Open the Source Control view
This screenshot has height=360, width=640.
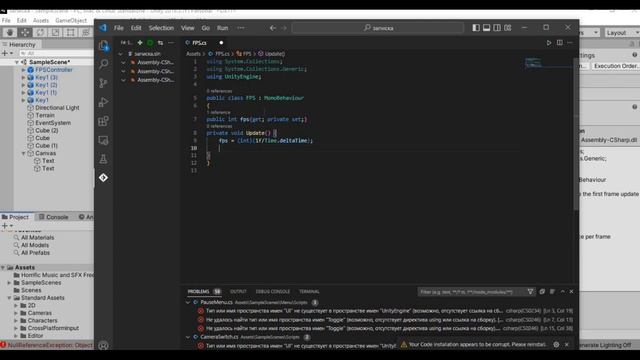point(104,83)
